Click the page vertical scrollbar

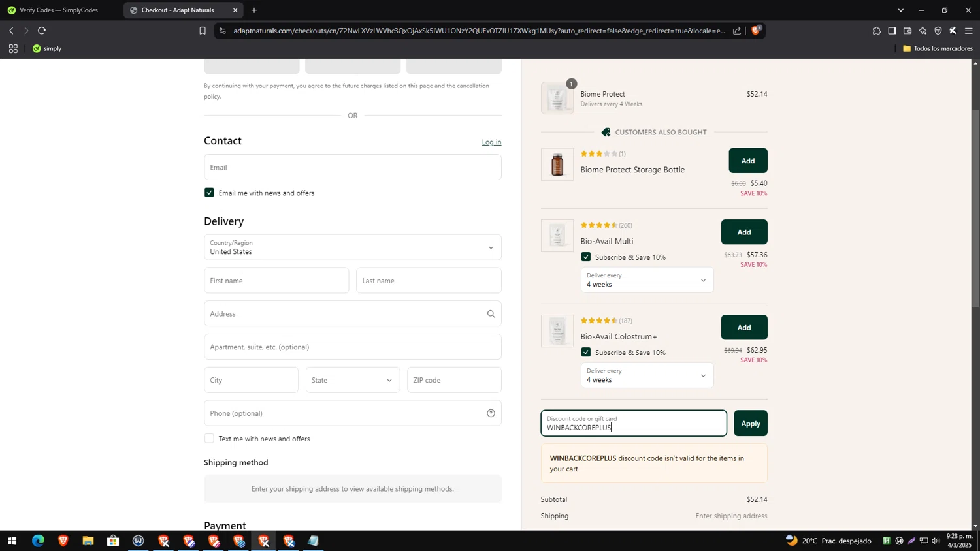click(975, 209)
